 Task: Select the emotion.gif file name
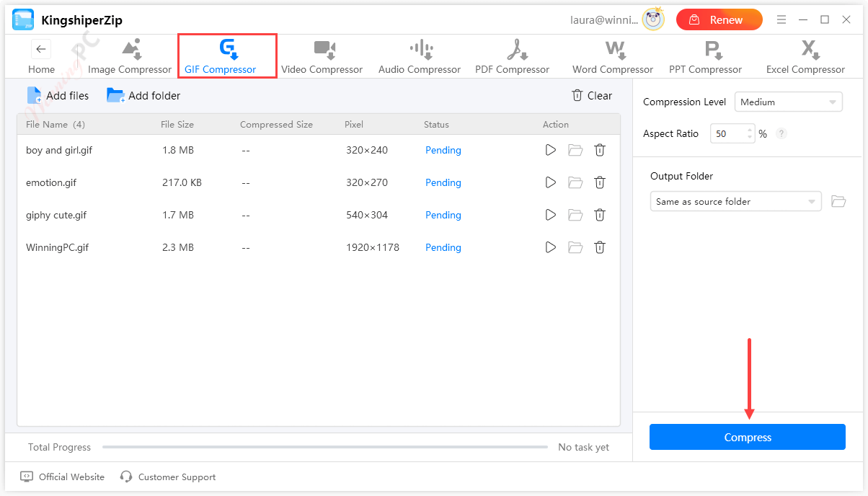point(51,182)
